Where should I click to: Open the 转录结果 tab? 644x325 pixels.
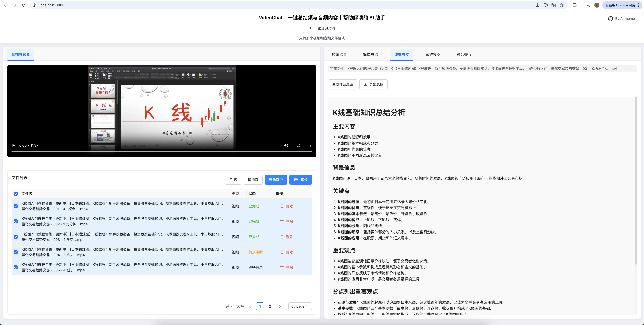pyautogui.click(x=339, y=55)
